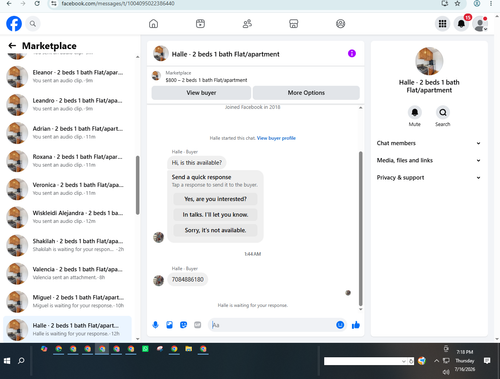500x379 pixels.
Task: Open Windows taskbar search
Action: pyautogui.click(x=21, y=361)
